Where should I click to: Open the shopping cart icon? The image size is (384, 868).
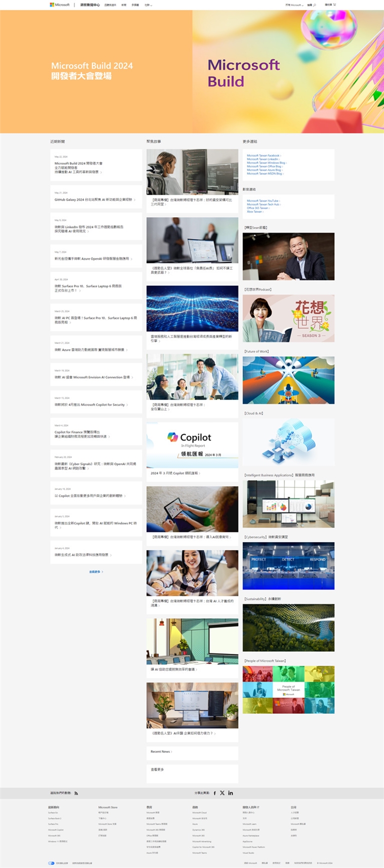334,5
